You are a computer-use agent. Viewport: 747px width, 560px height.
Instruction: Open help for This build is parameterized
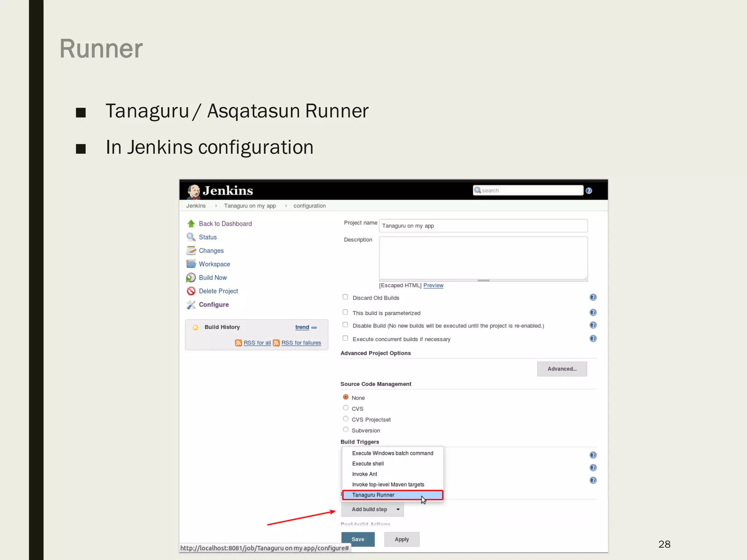pyautogui.click(x=593, y=312)
